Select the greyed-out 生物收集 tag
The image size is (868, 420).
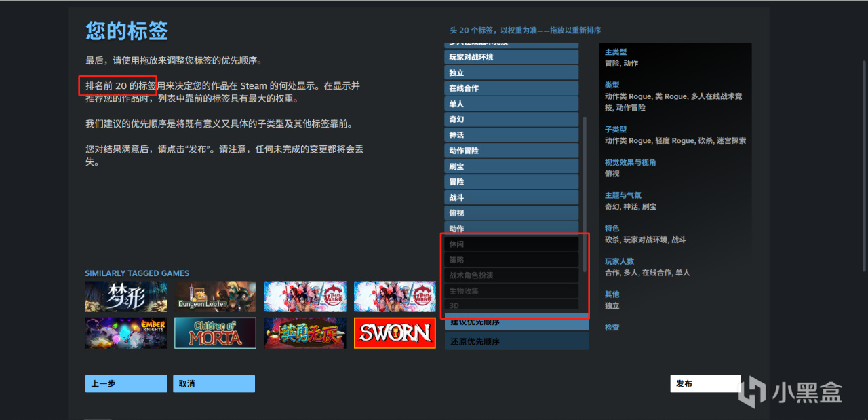pyautogui.click(x=511, y=291)
